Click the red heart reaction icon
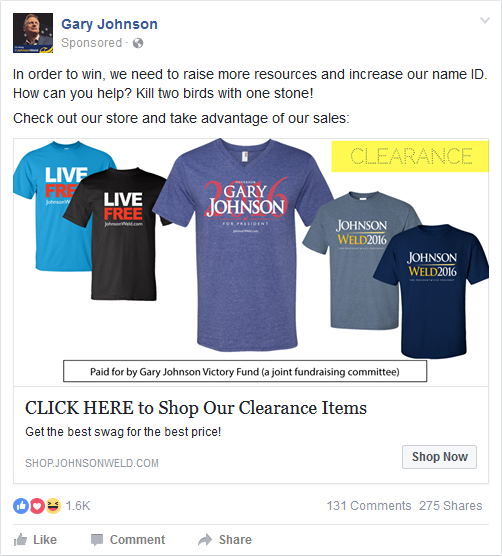 (37, 506)
